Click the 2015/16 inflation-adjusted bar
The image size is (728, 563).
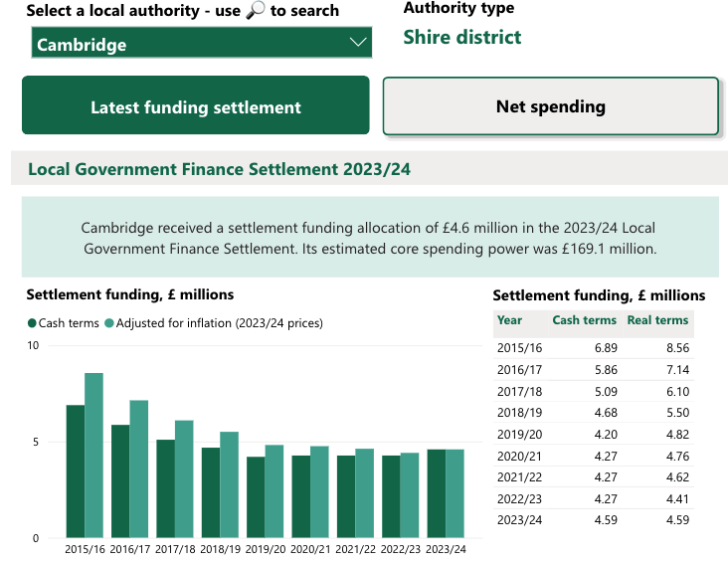click(x=94, y=456)
